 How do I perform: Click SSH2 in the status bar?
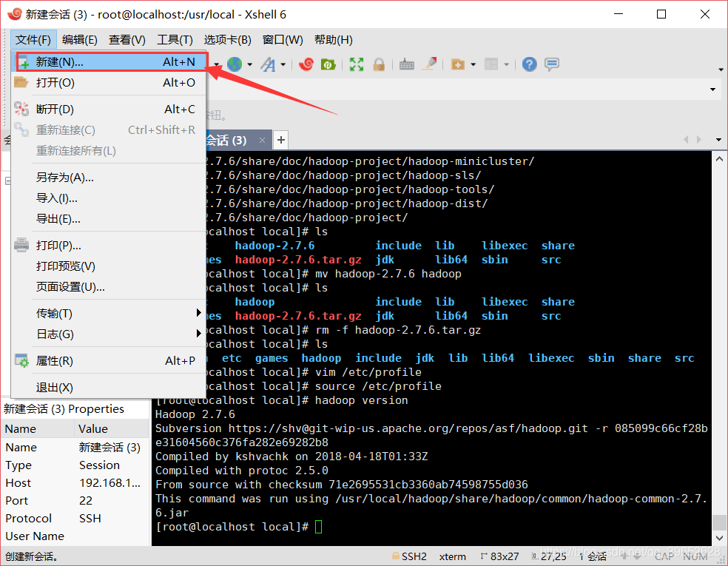414,556
